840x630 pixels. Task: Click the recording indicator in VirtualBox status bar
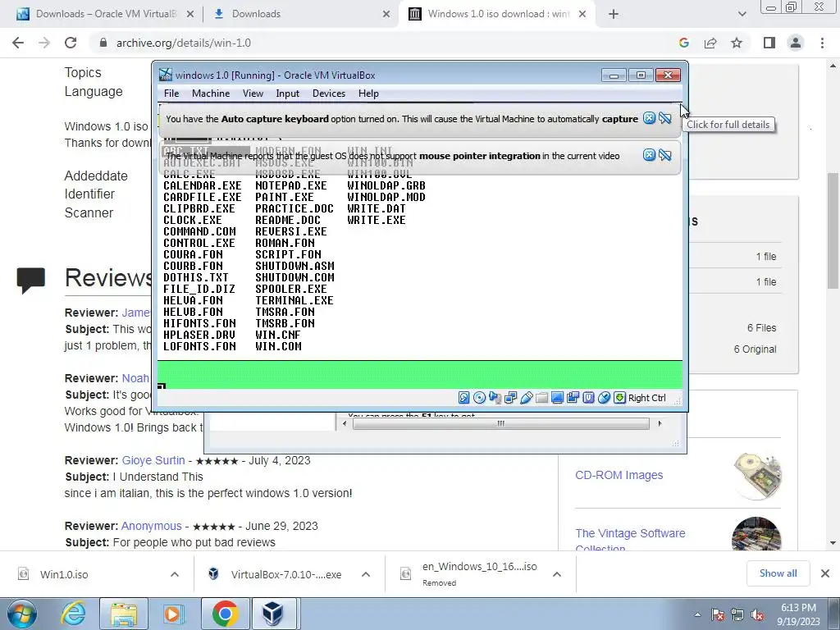click(573, 398)
